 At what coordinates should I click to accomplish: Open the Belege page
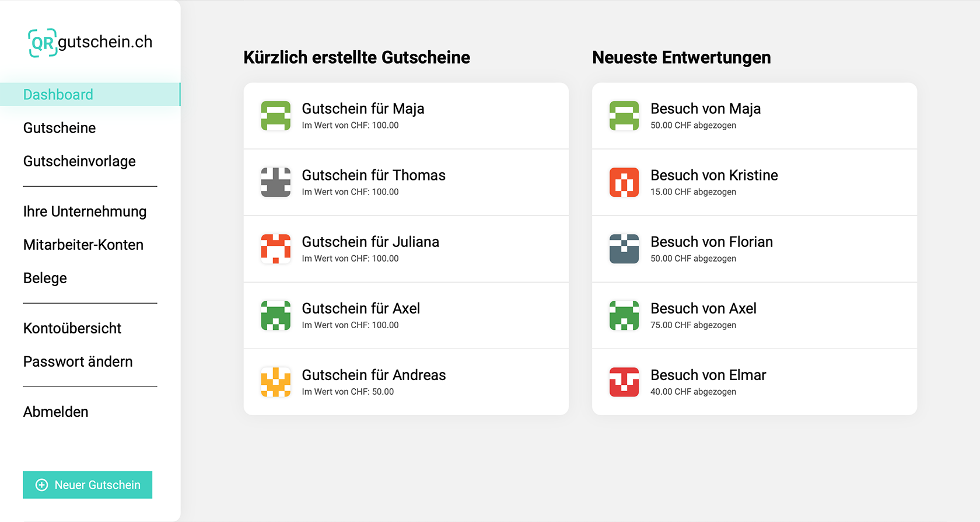(x=45, y=278)
